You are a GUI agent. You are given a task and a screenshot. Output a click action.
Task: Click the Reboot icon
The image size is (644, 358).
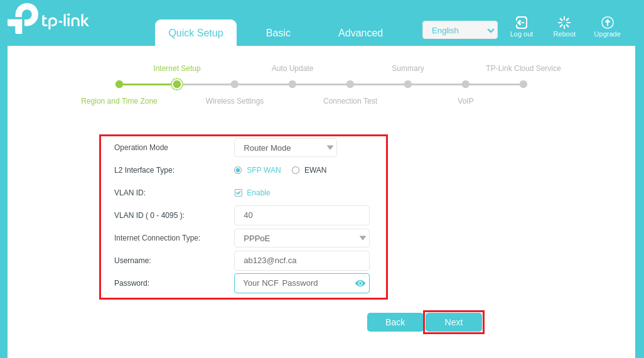[x=564, y=23]
